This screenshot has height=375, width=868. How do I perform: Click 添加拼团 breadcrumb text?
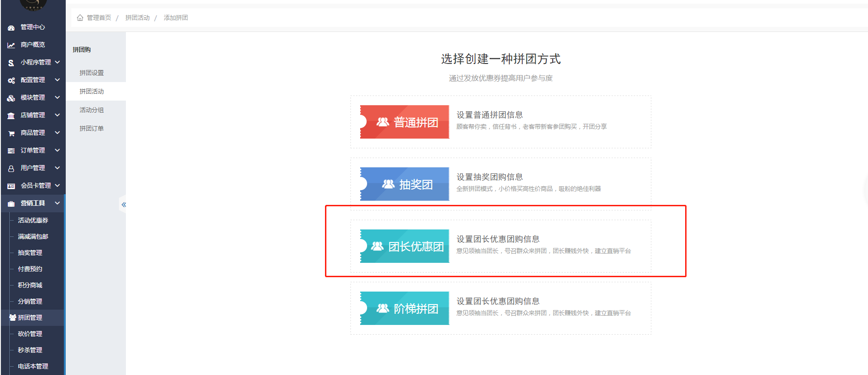(x=176, y=18)
